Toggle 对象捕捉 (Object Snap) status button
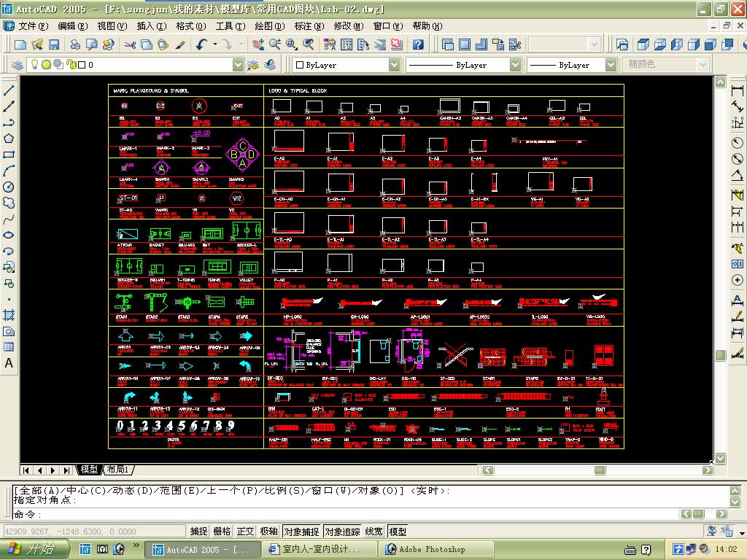The width and height of the screenshot is (747, 560). (x=301, y=532)
